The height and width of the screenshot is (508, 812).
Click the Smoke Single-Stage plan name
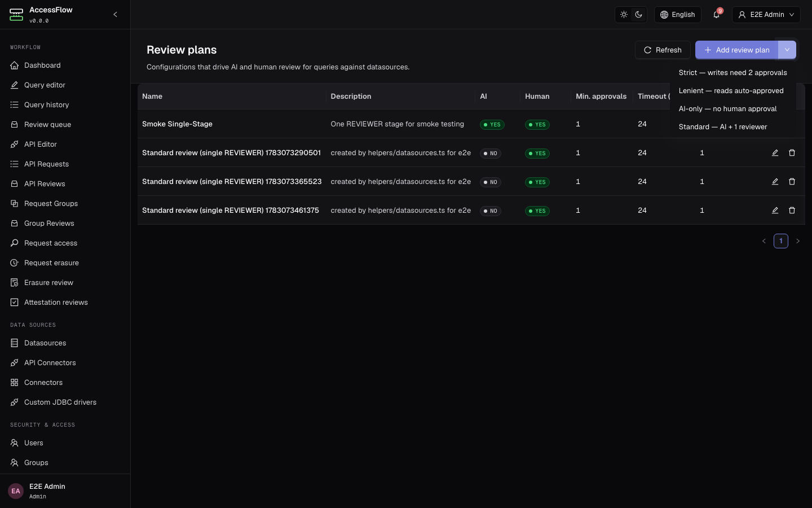tap(177, 124)
